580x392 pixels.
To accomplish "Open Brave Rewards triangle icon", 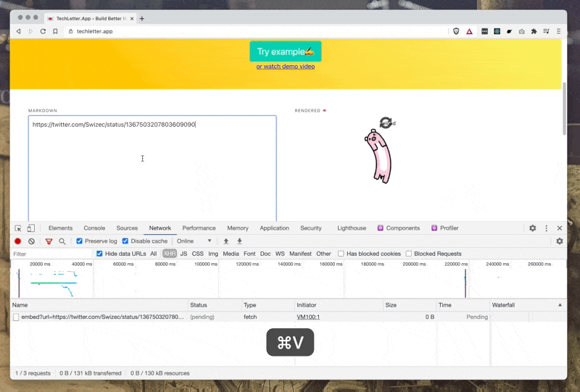I will (x=469, y=31).
